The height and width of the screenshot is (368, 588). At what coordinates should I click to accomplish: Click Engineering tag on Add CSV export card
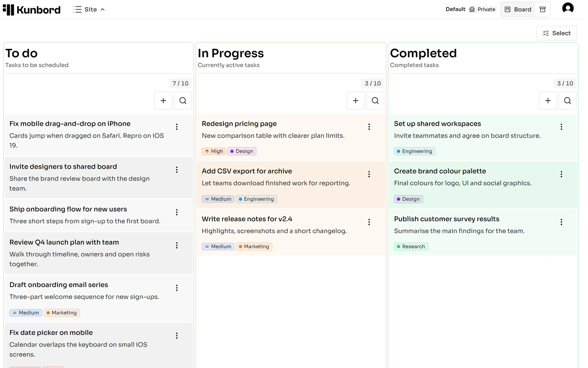point(257,199)
